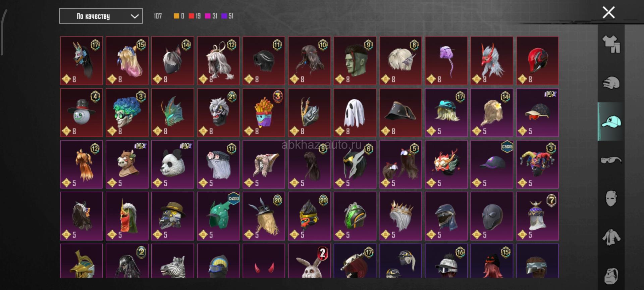The width and height of the screenshot is (644, 290).
Task: Open the jacket category icon
Action: coord(611,237)
